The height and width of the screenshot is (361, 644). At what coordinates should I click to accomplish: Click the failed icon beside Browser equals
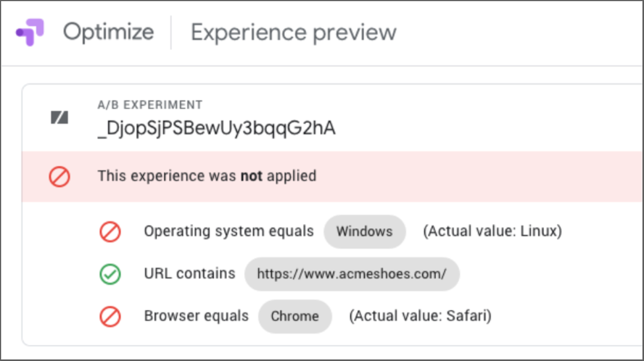tap(110, 317)
